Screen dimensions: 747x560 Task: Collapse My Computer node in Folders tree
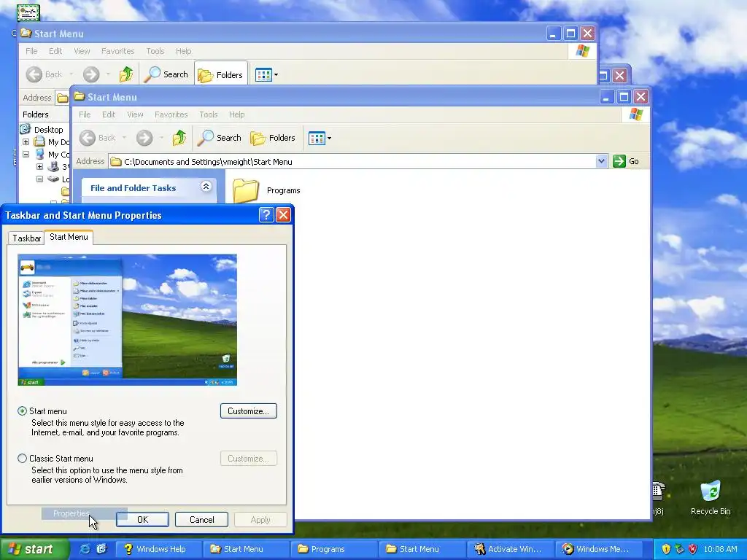(26, 155)
